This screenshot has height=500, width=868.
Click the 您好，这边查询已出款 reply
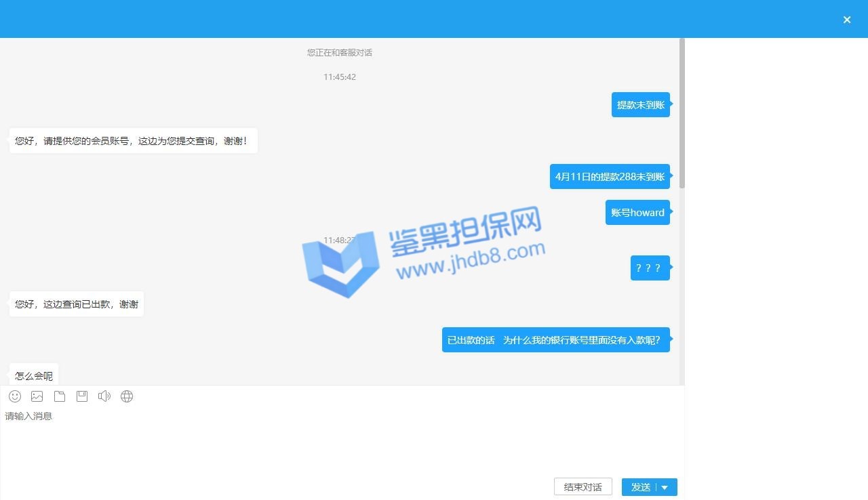tap(77, 304)
